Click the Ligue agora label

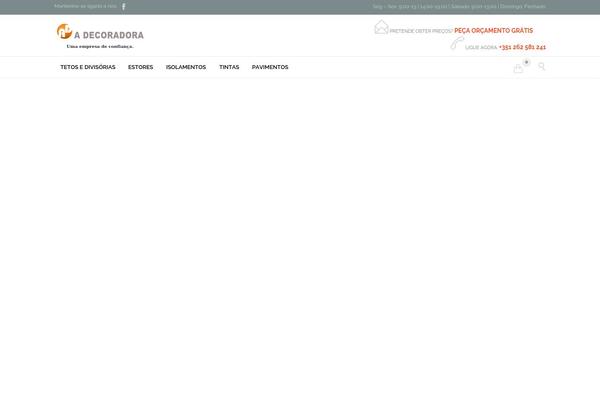tap(481, 47)
